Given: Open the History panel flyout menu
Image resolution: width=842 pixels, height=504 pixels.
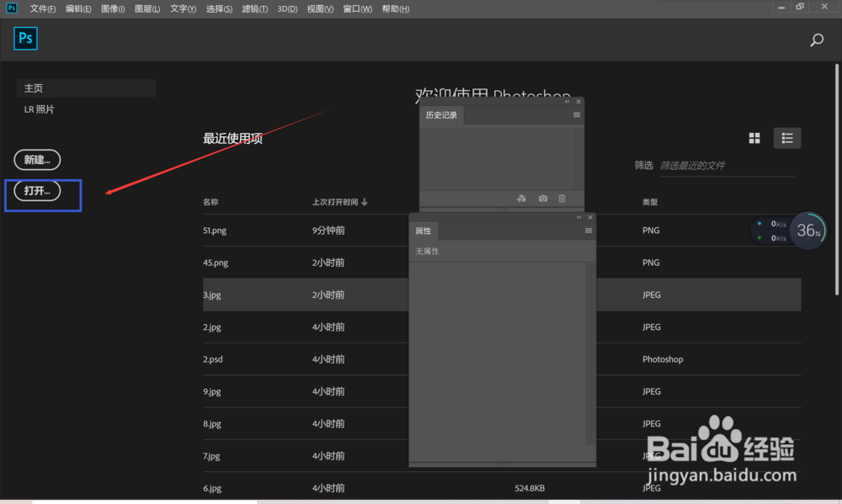Looking at the screenshot, I should (x=576, y=114).
